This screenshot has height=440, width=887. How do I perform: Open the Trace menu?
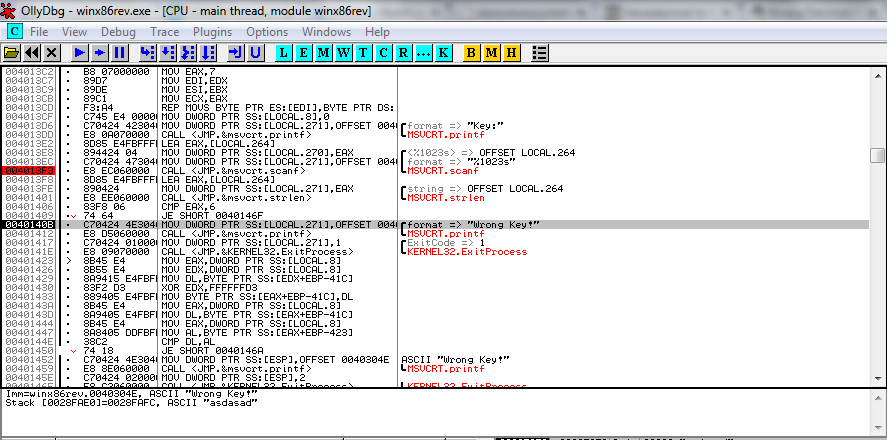pyautogui.click(x=165, y=32)
